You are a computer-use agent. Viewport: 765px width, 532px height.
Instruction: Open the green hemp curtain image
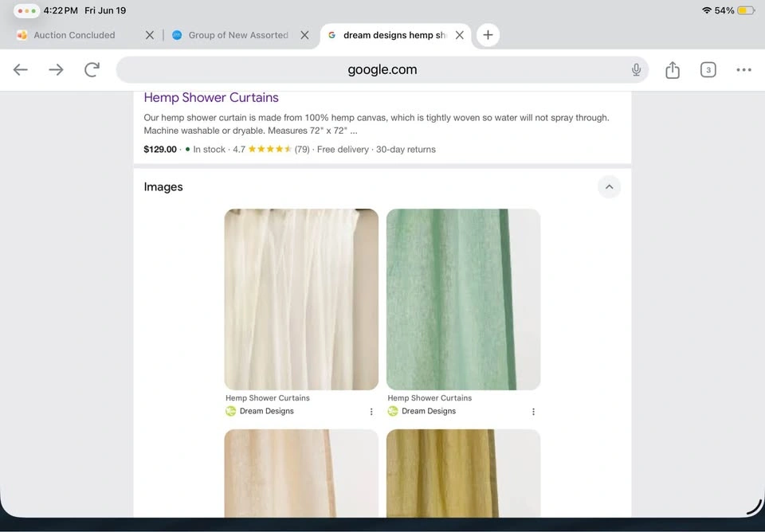point(463,299)
